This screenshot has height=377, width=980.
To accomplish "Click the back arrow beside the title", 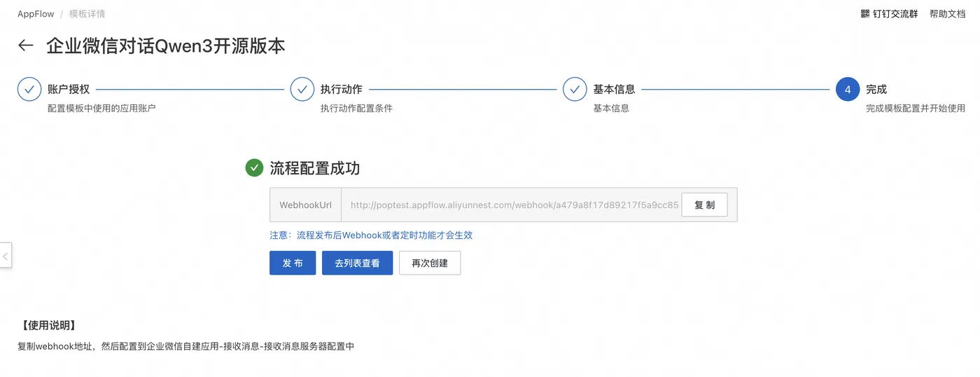I will 26,46.
